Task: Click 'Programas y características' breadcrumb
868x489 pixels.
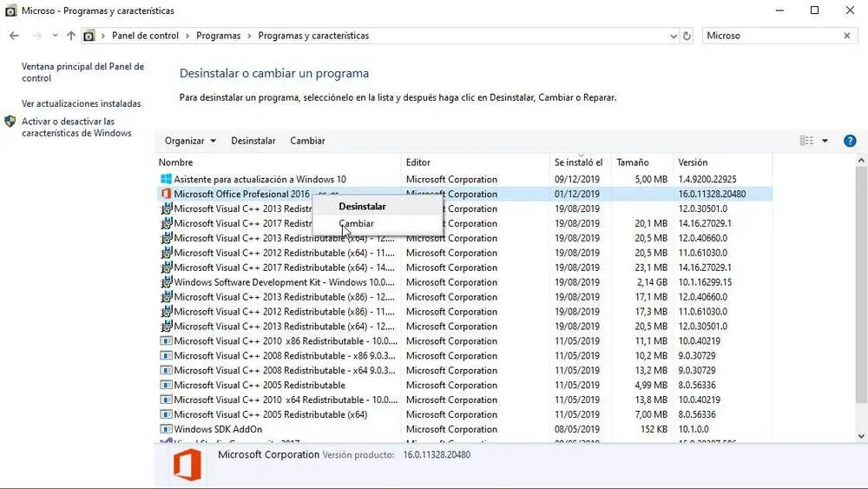Action: click(x=313, y=36)
